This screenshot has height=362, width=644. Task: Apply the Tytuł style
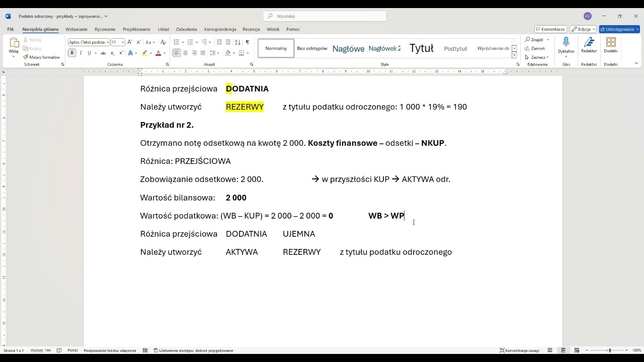click(x=422, y=48)
